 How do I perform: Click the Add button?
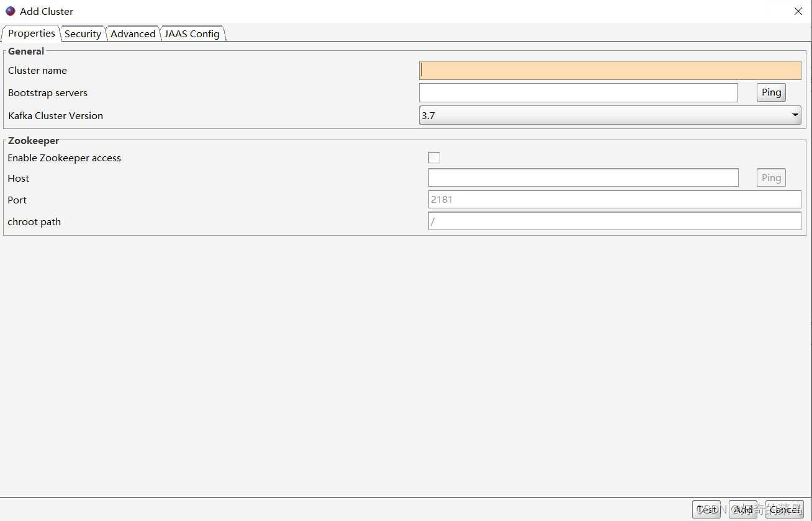tap(743, 509)
